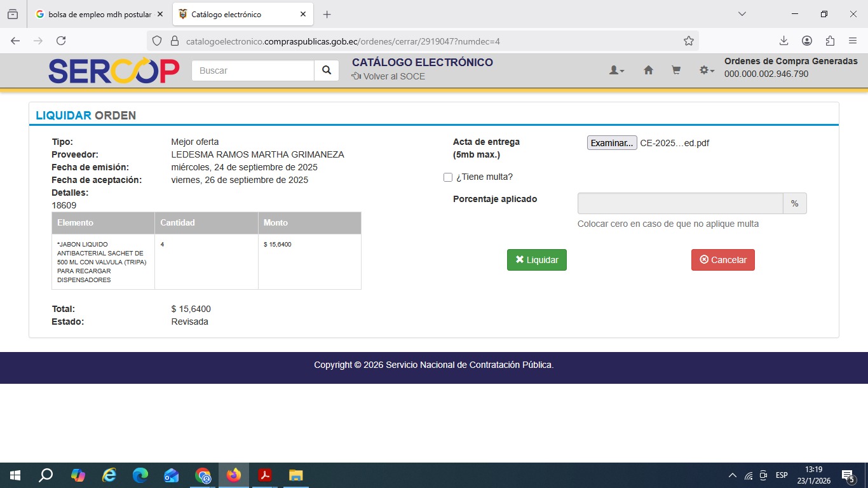Click the SERCOP logo

click(x=114, y=71)
